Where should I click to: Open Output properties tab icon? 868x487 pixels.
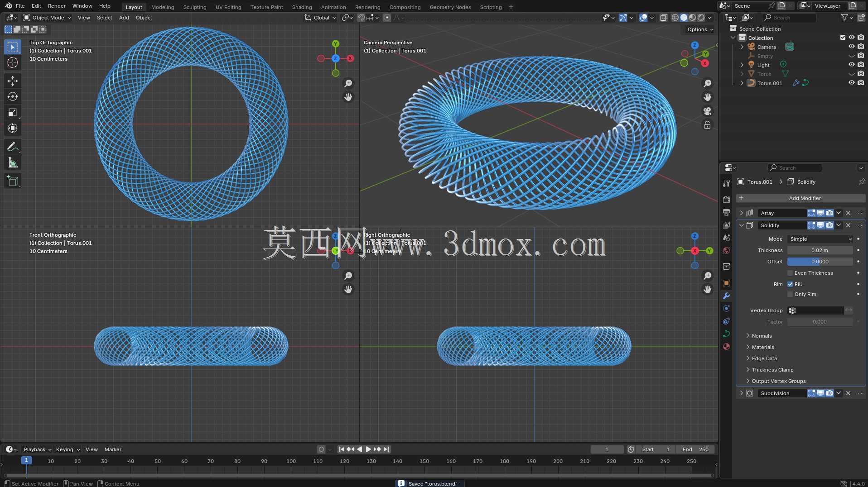coord(726,212)
